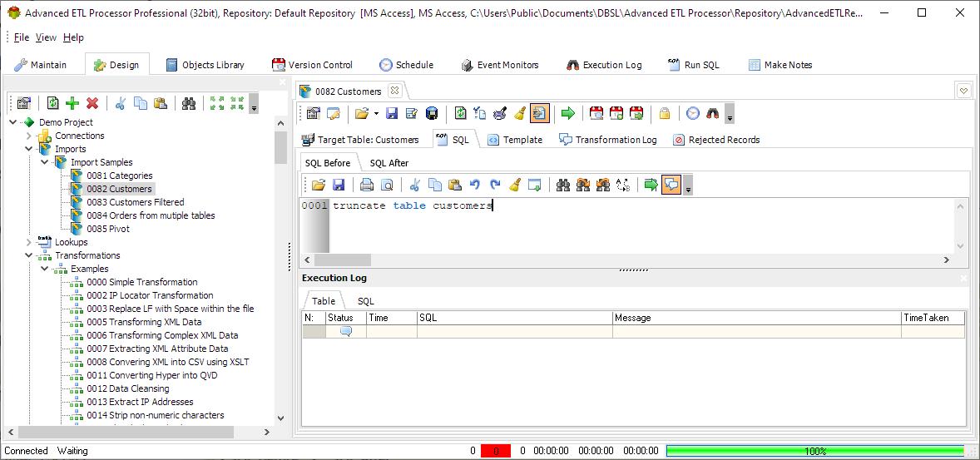This screenshot has width=980, height=460.
Task: Click the printer icon in SQL editor toolbar
Action: (367, 185)
